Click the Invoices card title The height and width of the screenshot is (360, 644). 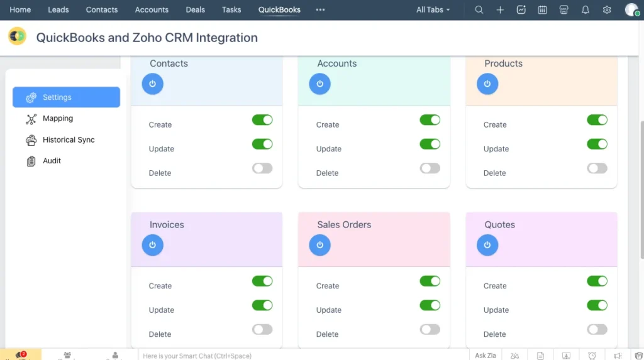point(167,225)
